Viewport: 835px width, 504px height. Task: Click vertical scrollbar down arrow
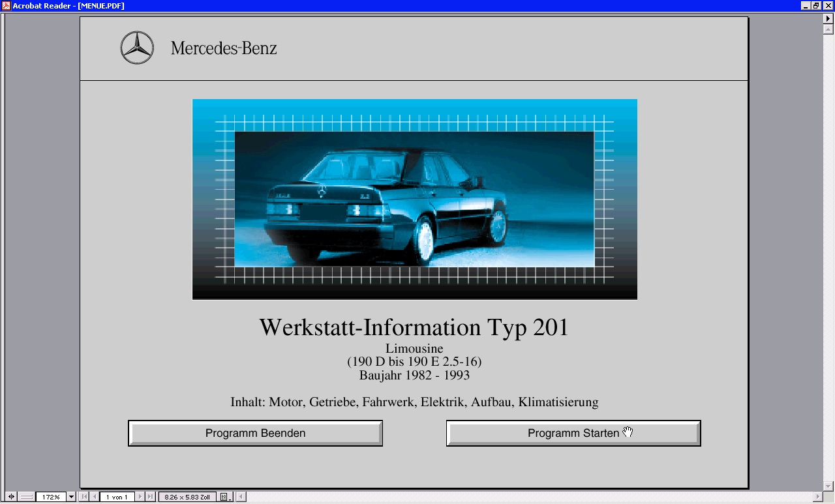829,486
